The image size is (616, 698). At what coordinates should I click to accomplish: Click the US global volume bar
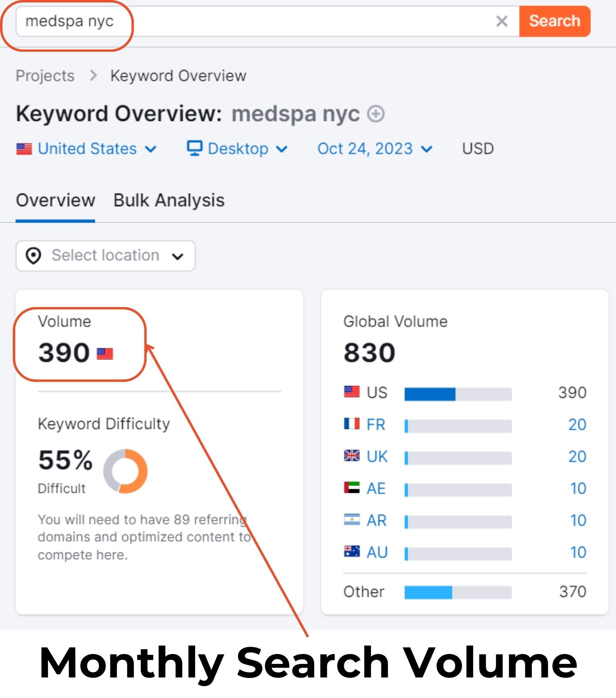458,394
